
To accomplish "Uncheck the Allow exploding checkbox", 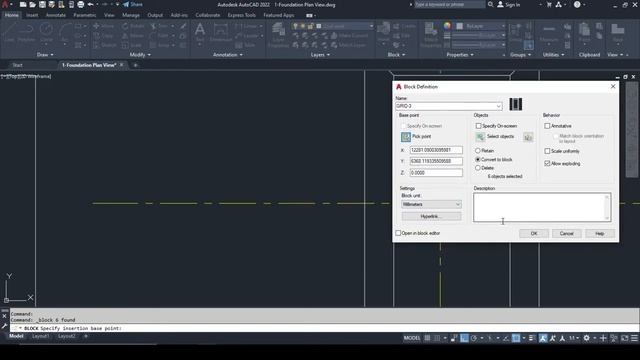I will tap(547, 163).
